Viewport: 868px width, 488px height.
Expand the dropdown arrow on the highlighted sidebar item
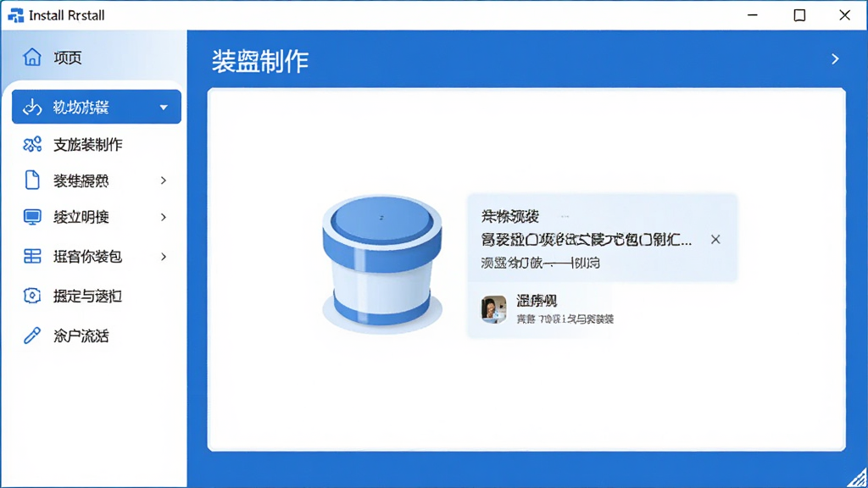click(x=164, y=108)
